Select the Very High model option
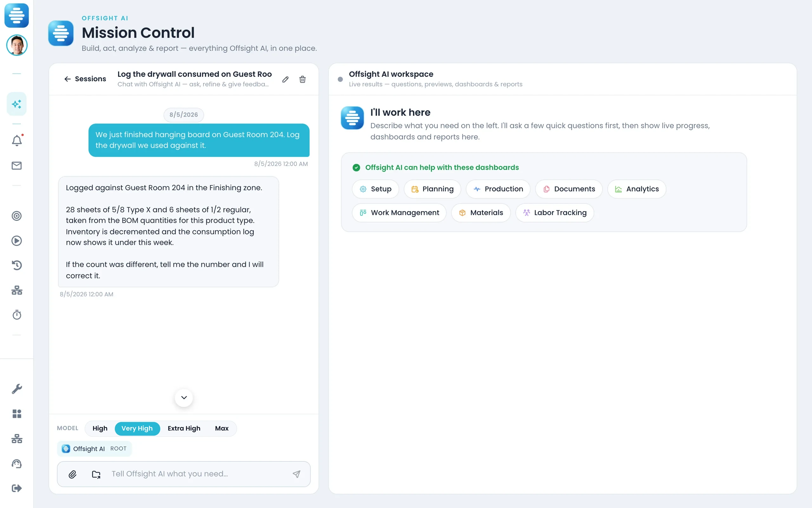The width and height of the screenshot is (812, 508). pos(137,428)
